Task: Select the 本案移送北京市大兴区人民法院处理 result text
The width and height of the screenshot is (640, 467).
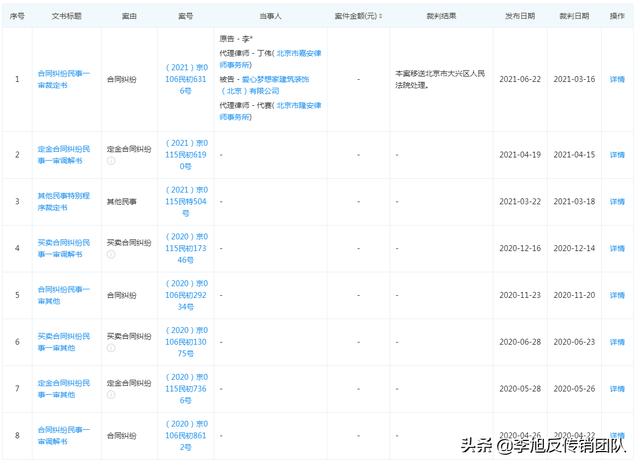Action: 440,79
